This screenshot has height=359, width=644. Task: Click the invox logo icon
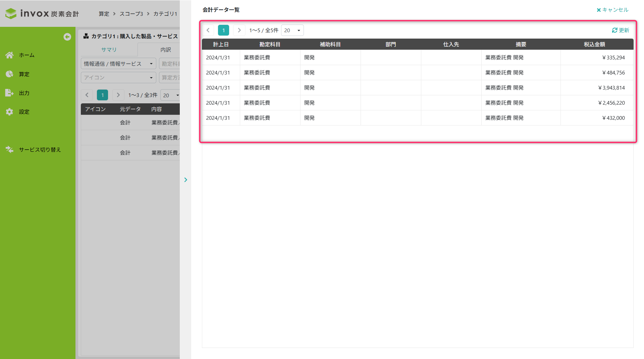[x=11, y=13]
